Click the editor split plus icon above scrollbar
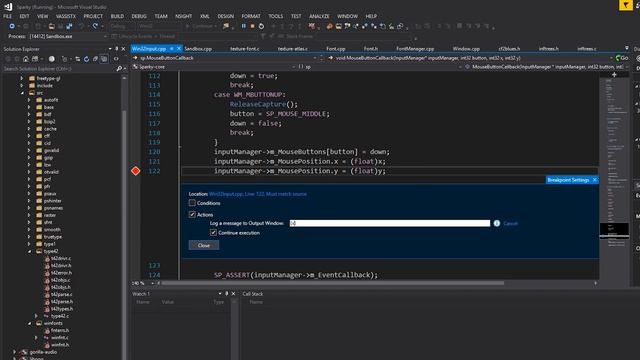The height and width of the screenshot is (360, 640). point(614,75)
